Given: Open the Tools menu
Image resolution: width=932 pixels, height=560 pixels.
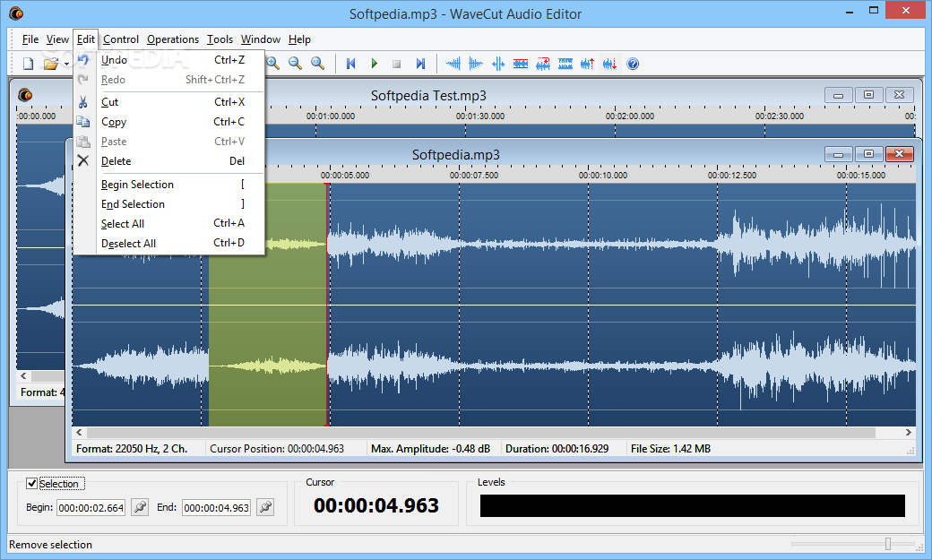Looking at the screenshot, I should coord(220,39).
